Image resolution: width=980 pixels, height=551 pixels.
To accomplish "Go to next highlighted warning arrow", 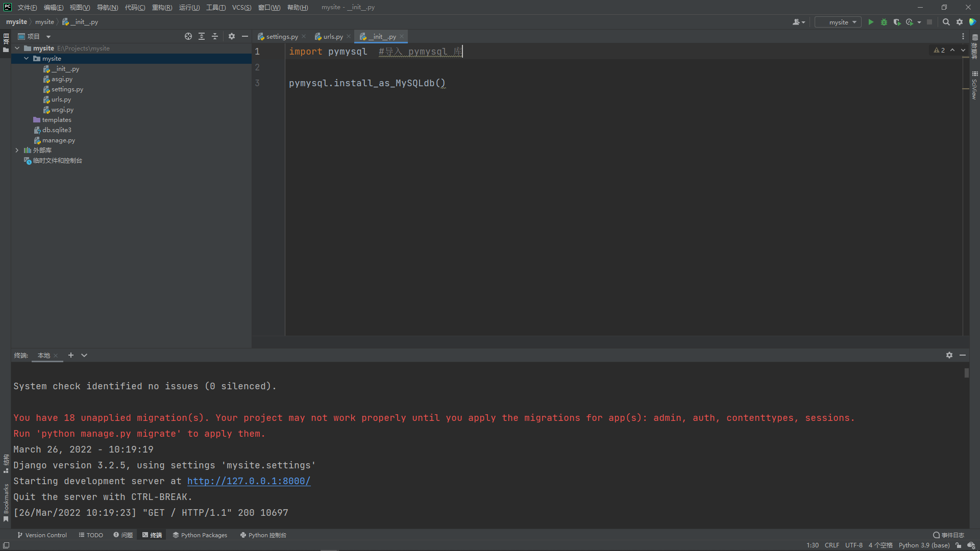I will (x=963, y=50).
